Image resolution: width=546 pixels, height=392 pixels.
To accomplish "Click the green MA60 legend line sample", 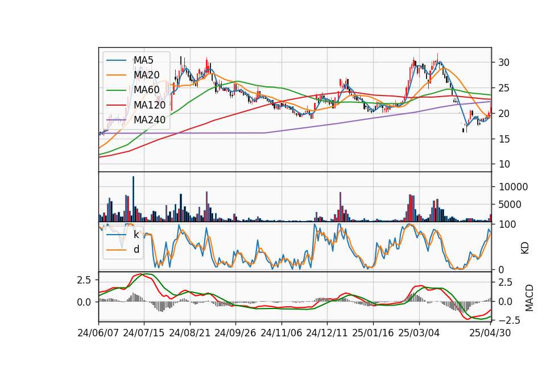I will (x=116, y=90).
